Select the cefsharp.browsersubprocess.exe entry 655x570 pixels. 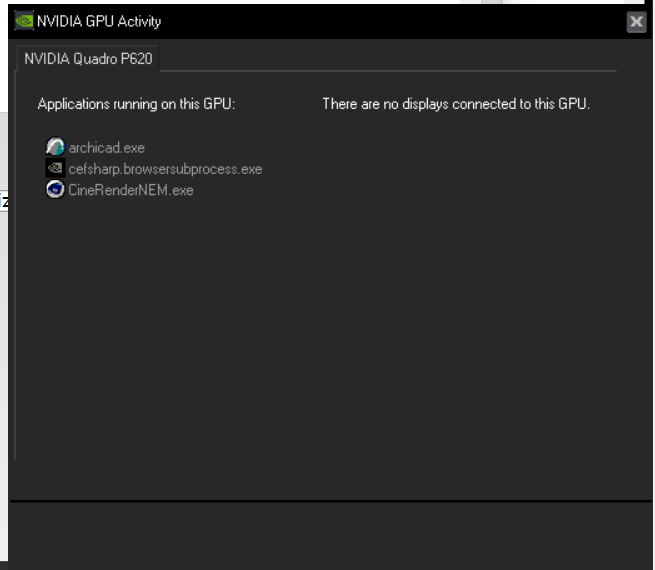165,169
